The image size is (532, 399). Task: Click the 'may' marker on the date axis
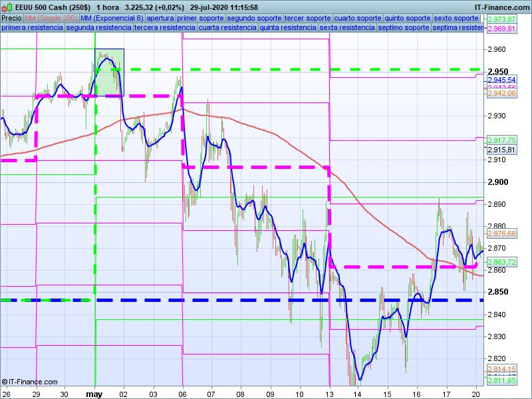point(94,393)
